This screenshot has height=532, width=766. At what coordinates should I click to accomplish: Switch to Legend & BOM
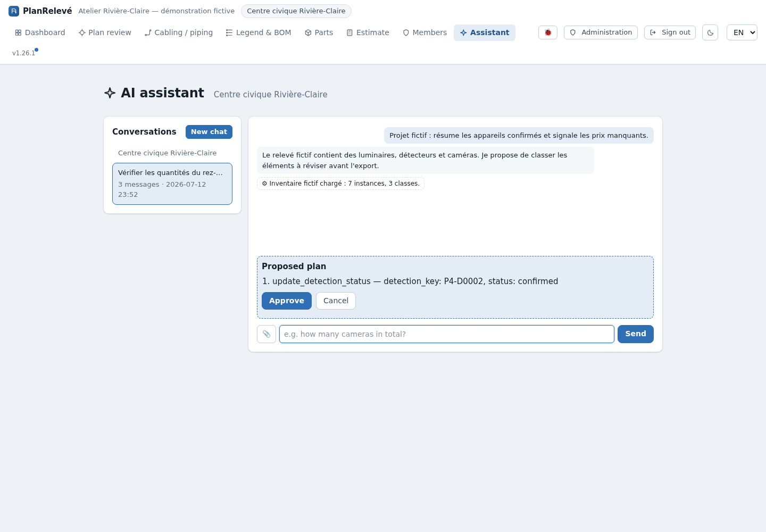(x=259, y=32)
